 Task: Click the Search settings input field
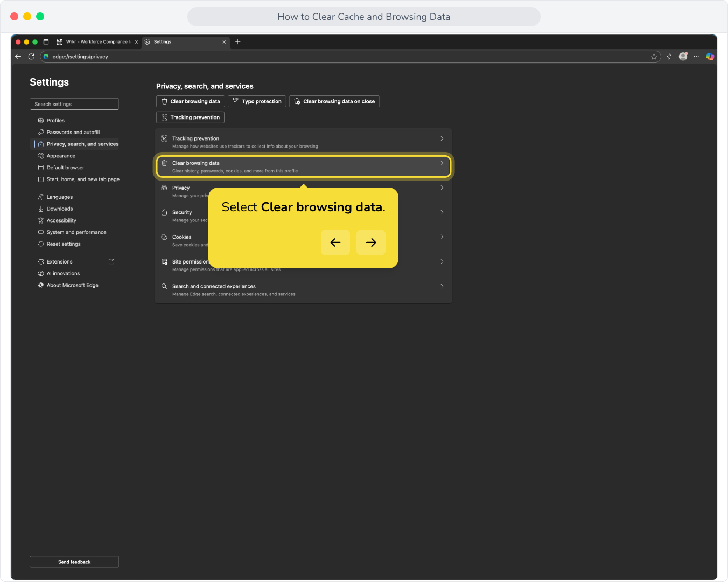pos(74,105)
